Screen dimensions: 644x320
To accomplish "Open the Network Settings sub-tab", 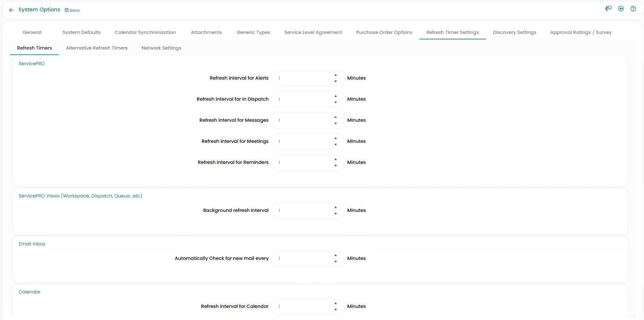I will (x=161, y=48).
